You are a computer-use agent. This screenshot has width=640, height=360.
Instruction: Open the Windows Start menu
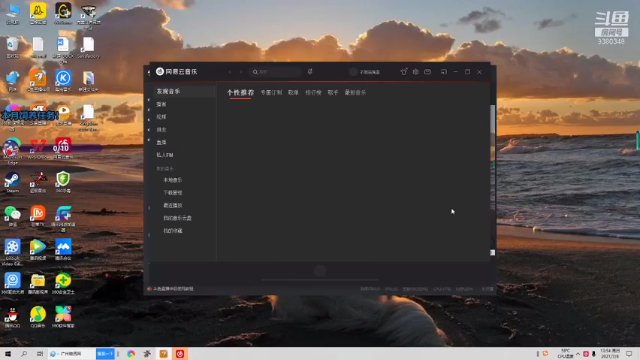tap(7, 354)
